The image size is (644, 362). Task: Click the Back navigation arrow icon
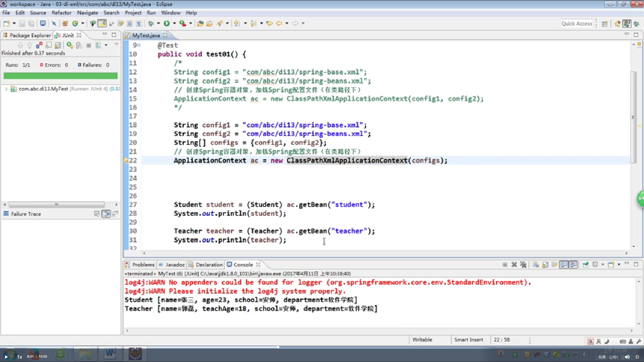[x=279, y=23]
